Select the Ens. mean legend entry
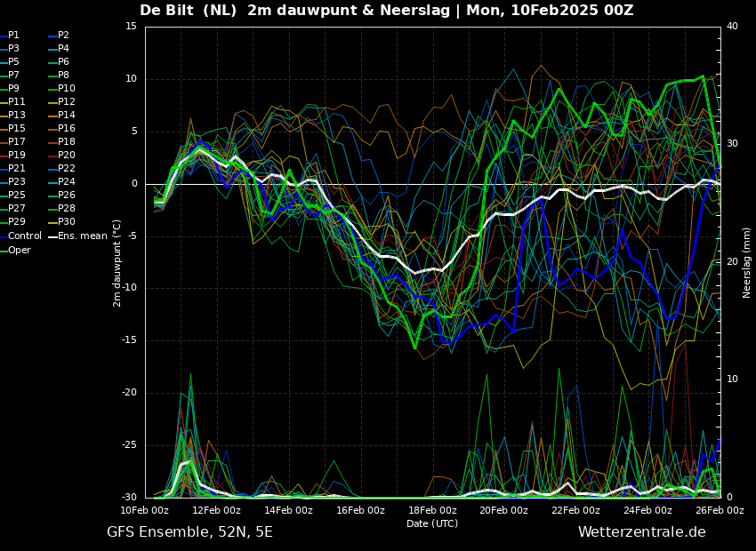 point(78,236)
